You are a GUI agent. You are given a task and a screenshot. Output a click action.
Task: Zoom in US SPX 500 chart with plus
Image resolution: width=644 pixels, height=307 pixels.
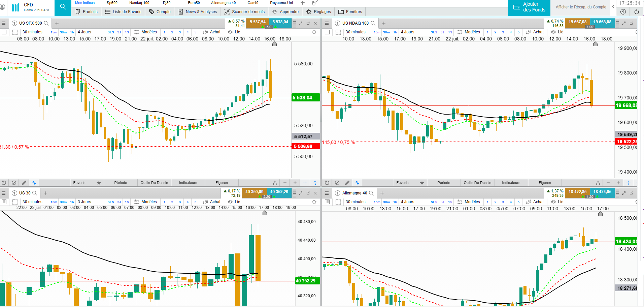[295, 183]
